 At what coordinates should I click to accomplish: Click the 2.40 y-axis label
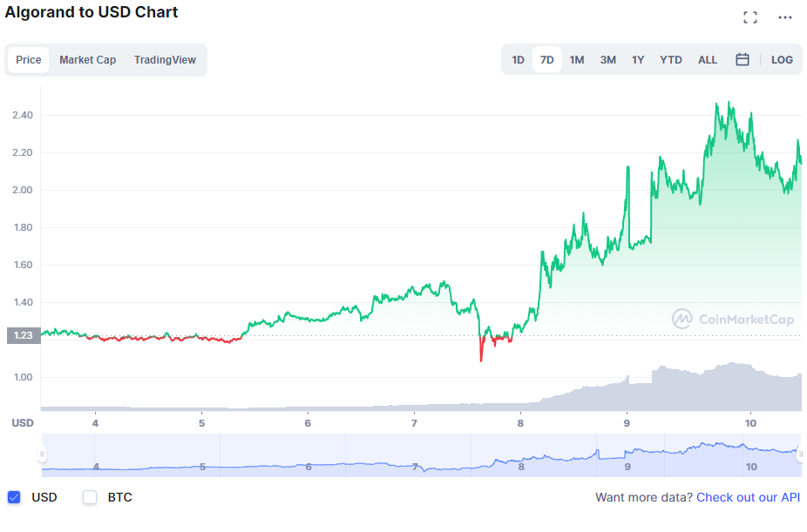click(x=23, y=115)
